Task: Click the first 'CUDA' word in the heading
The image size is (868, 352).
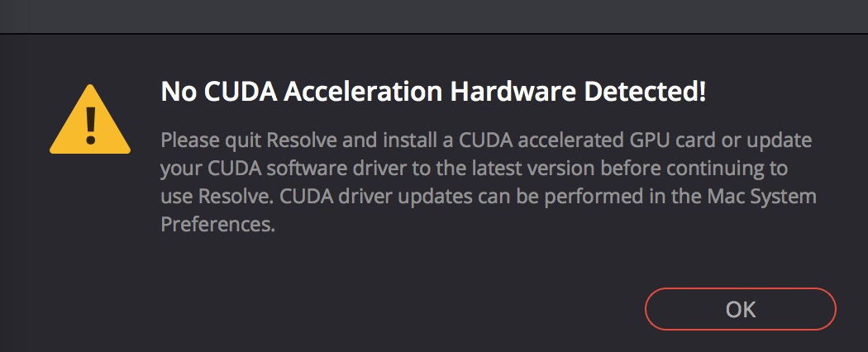Action: click(x=240, y=93)
